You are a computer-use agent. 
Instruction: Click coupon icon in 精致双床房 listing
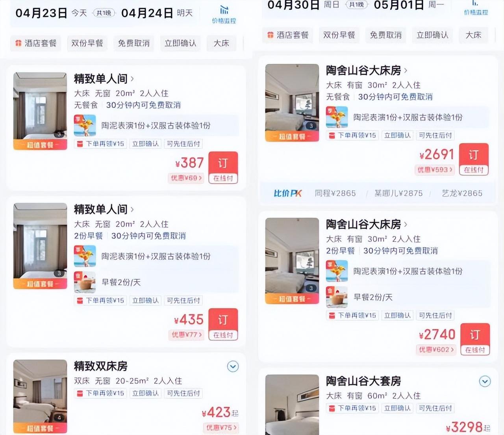(80, 393)
